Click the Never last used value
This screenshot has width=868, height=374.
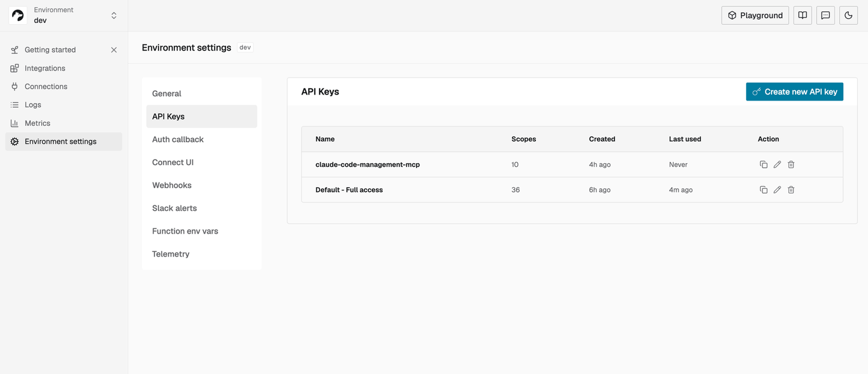coord(678,164)
